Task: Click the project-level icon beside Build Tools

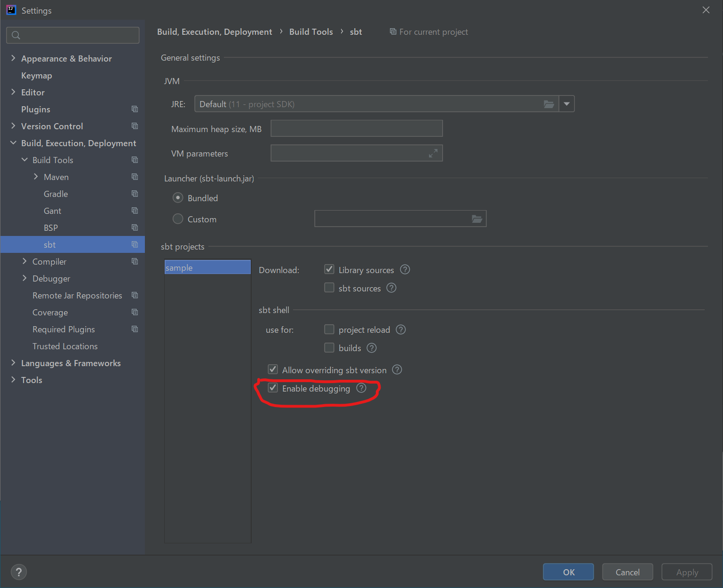Action: 135,160
